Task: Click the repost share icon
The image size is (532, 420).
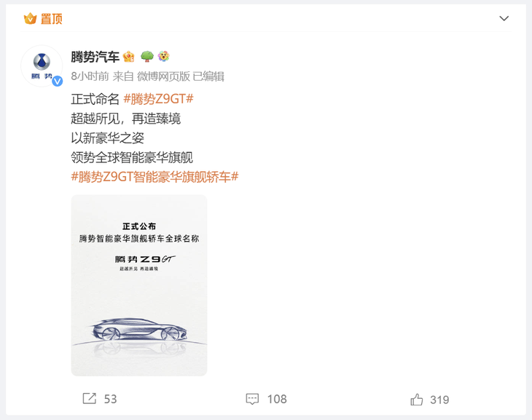Action: 90,399
